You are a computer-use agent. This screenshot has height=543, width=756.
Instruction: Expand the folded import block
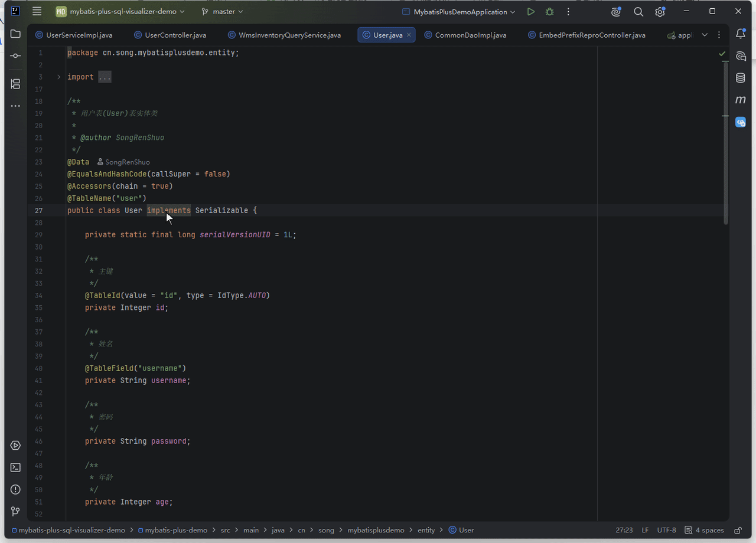pyautogui.click(x=58, y=77)
